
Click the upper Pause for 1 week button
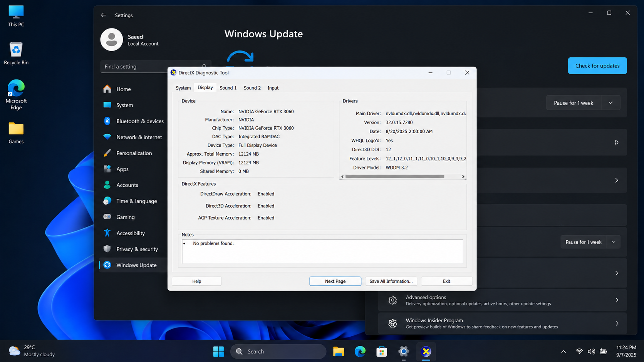[x=574, y=103]
